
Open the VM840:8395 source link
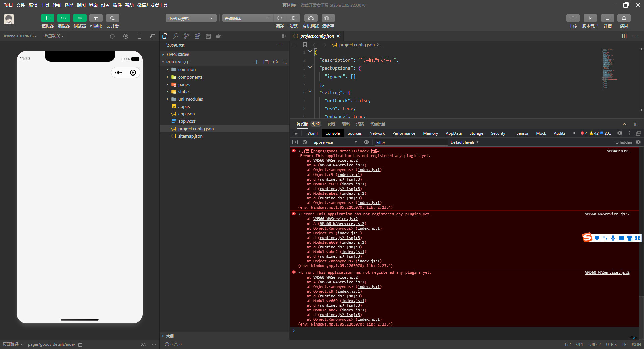[x=618, y=151]
